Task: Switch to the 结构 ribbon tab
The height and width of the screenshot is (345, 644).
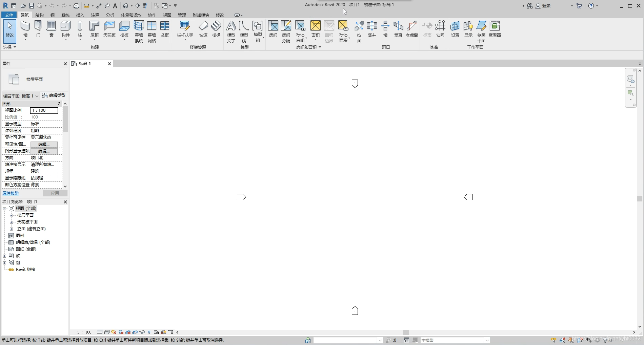Action: click(x=40, y=15)
